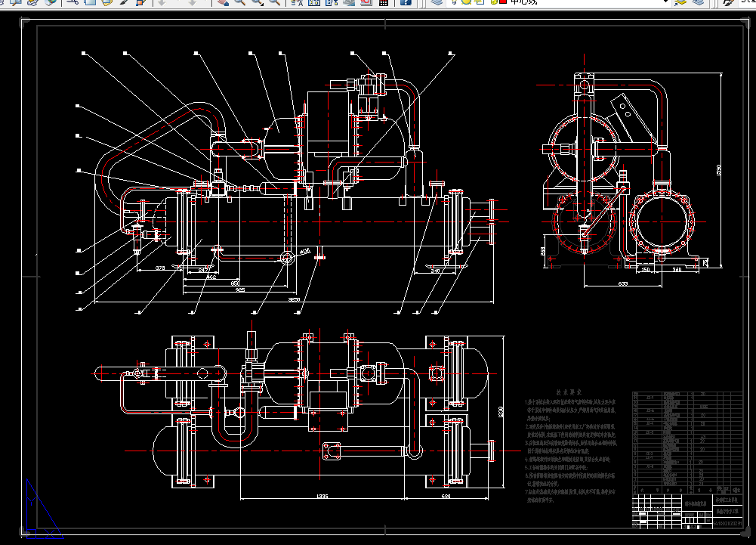Open the Markup Set Manager icon
The width and height of the screenshot is (756, 545).
(x=366, y=2)
